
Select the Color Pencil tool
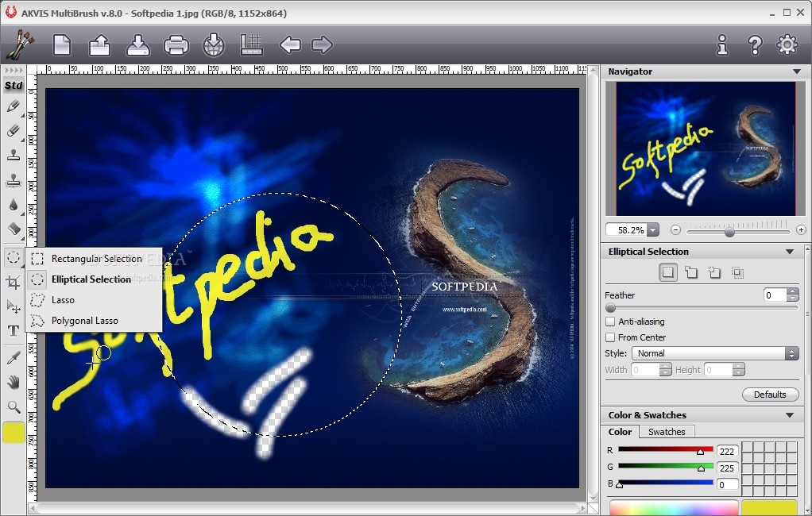(14, 106)
